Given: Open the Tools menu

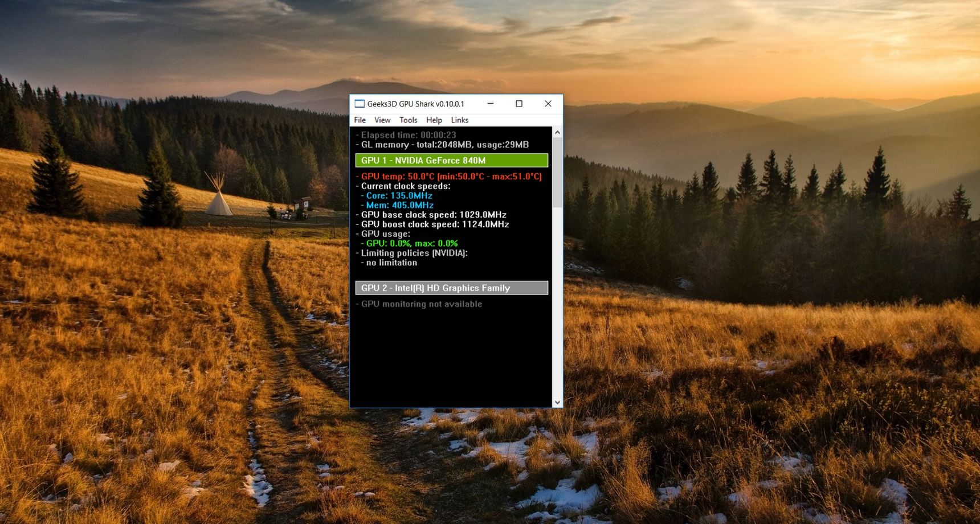Looking at the screenshot, I should pyautogui.click(x=408, y=120).
